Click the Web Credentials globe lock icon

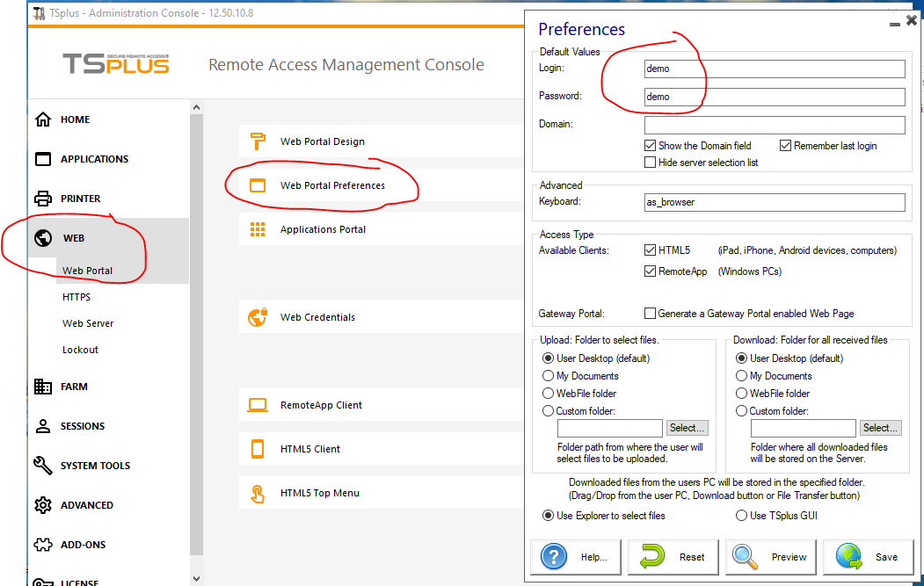click(258, 317)
